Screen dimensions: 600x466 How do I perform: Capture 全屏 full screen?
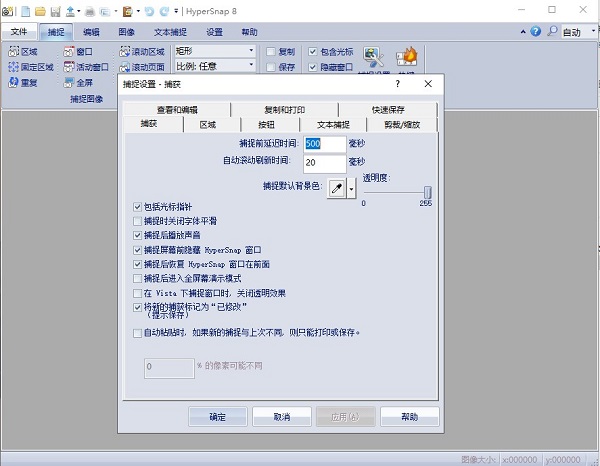[x=78, y=82]
